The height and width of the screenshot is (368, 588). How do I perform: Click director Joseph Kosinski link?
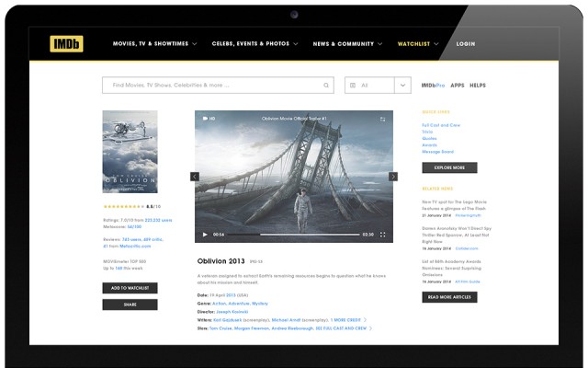coord(232,312)
